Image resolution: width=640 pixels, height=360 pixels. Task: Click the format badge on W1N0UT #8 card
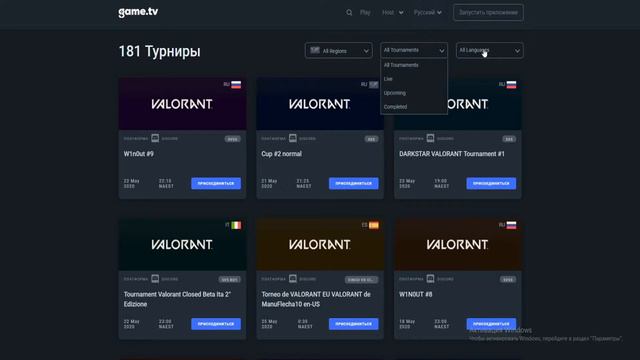[x=508, y=280]
